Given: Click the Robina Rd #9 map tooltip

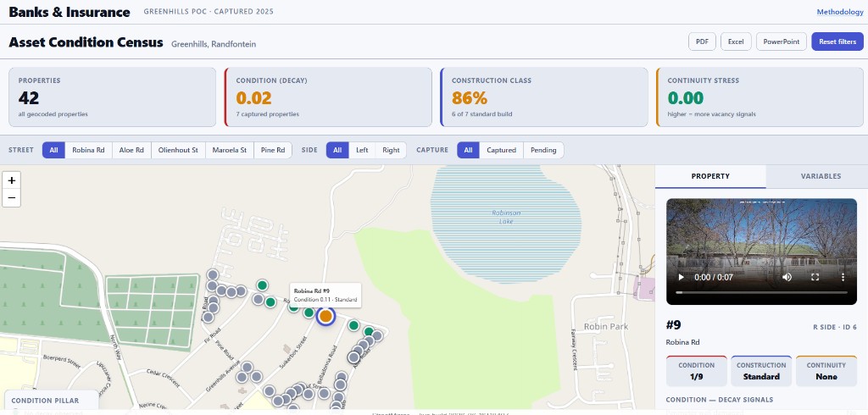Looking at the screenshot, I should click(325, 295).
